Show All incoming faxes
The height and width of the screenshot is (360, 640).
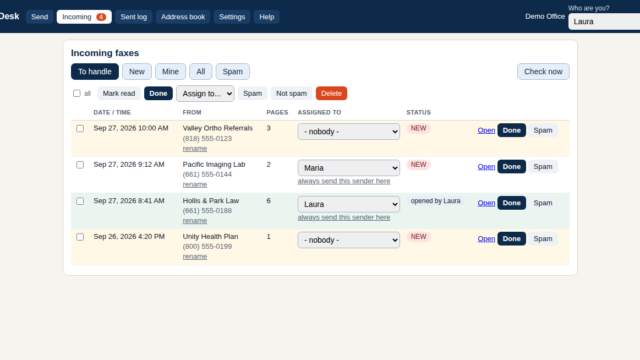pyautogui.click(x=200, y=71)
